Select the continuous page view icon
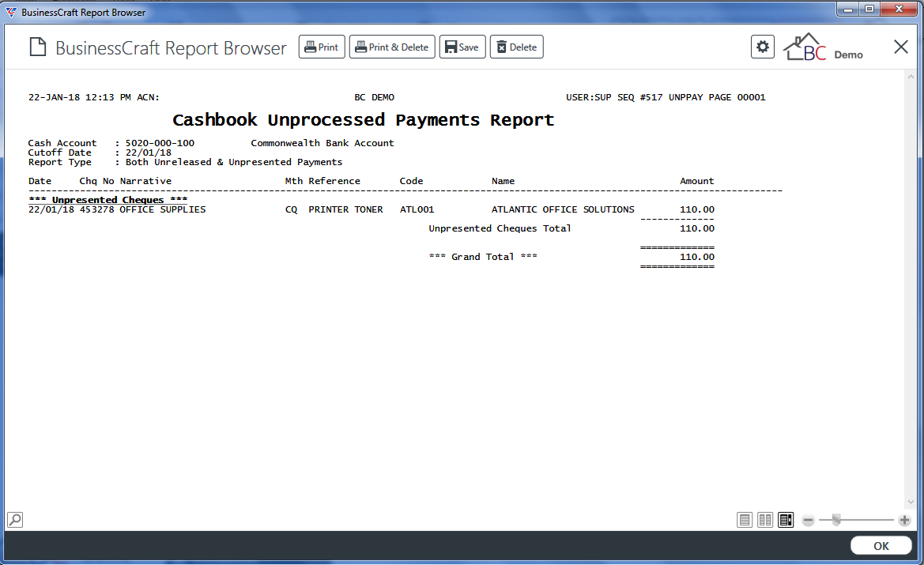The height and width of the screenshot is (565, 924). point(786,520)
